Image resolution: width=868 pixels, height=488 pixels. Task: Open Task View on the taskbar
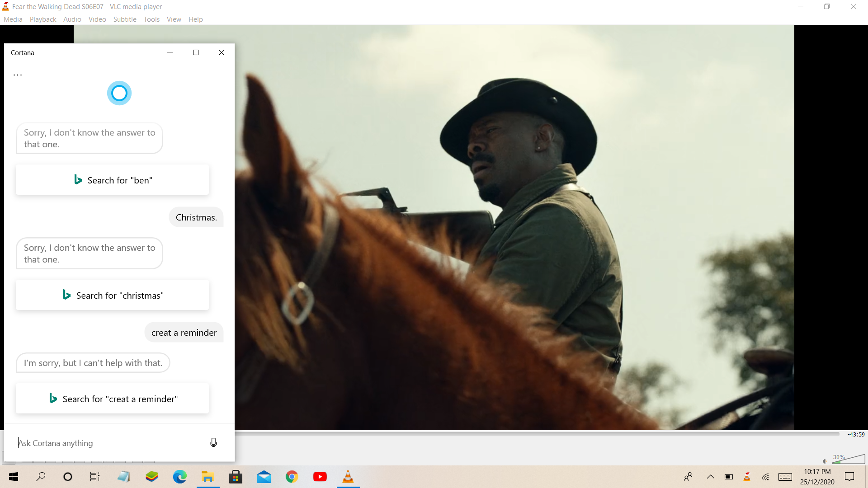tap(95, 477)
